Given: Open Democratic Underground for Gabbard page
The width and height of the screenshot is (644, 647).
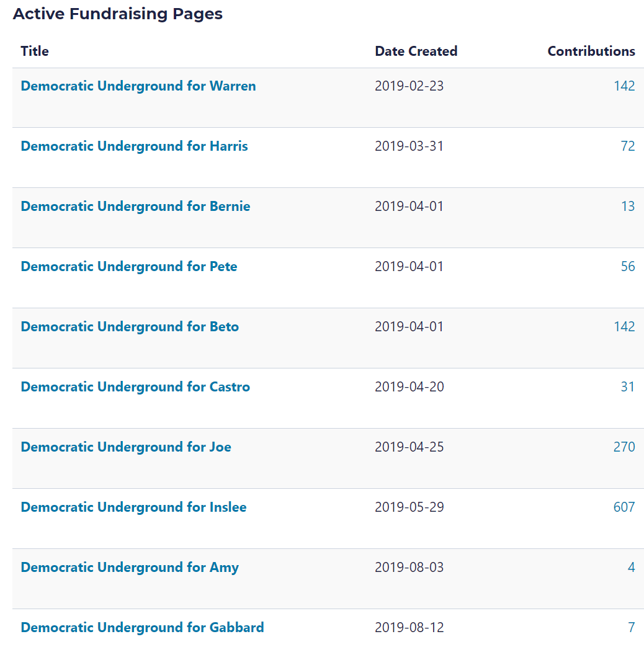Looking at the screenshot, I should (142, 628).
